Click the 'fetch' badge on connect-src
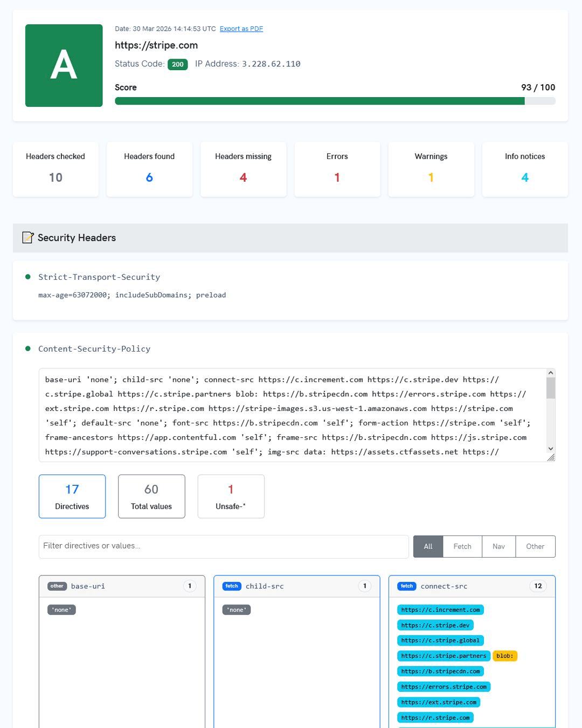The height and width of the screenshot is (728, 582). click(407, 586)
